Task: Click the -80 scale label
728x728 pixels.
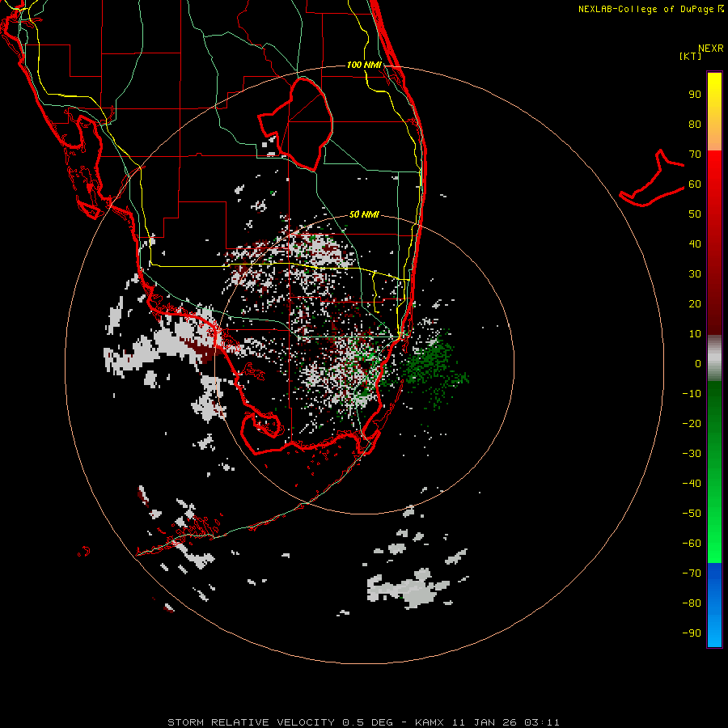Action: pyautogui.click(x=692, y=603)
